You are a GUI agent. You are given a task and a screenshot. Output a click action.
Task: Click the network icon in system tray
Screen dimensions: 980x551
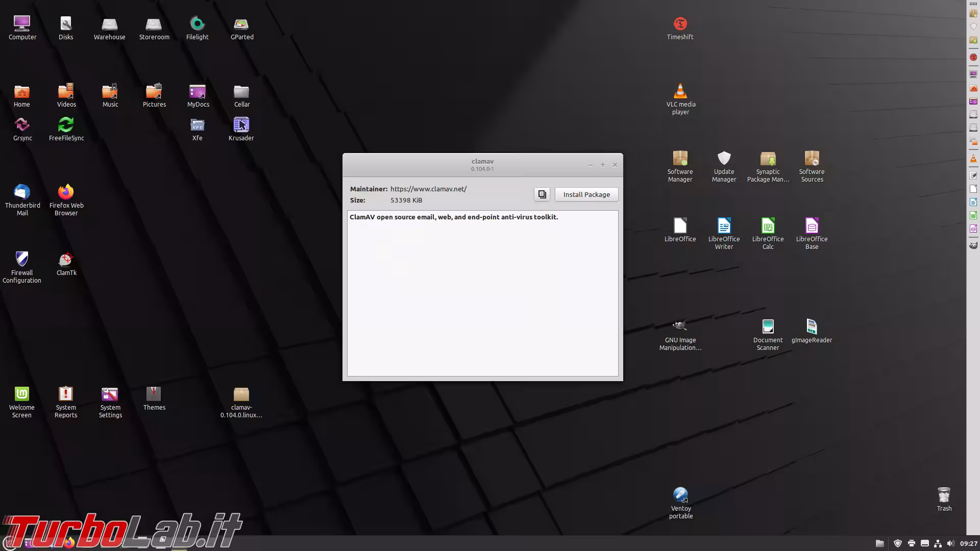click(x=938, y=543)
